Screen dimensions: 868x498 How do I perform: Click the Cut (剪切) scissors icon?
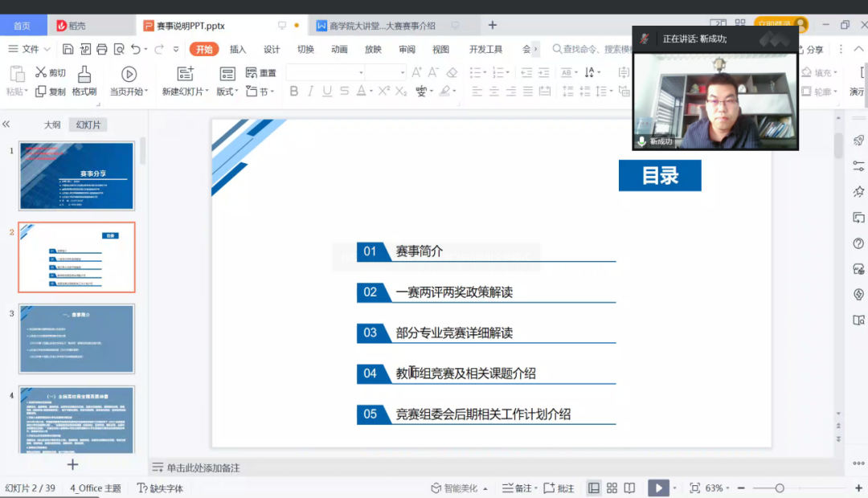41,72
